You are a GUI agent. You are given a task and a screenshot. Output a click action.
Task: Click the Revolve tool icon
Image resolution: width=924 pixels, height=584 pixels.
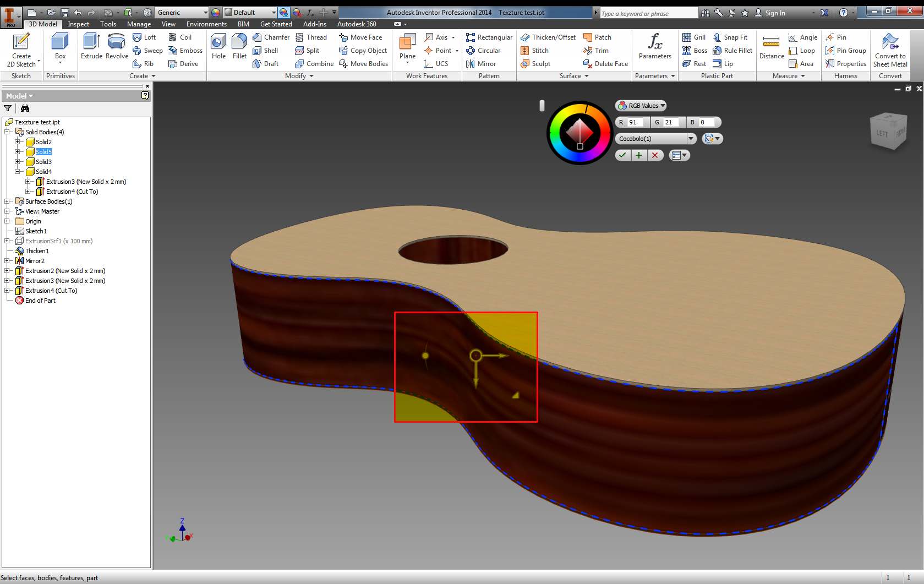[117, 46]
